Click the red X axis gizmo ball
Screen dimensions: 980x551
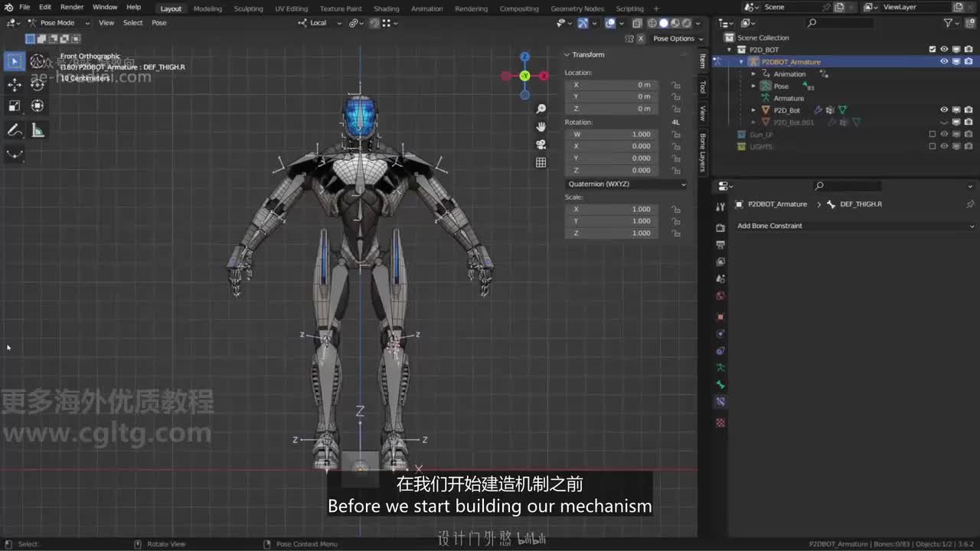click(x=544, y=76)
